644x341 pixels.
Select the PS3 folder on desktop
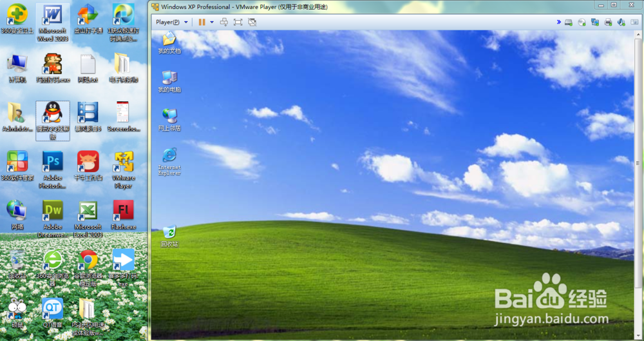[88, 317]
